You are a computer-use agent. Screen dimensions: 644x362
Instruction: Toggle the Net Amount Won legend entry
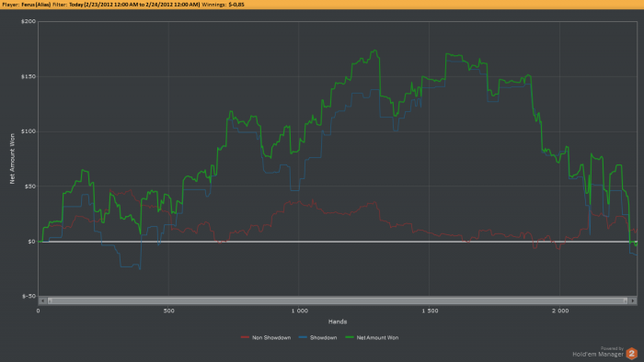[372, 337]
